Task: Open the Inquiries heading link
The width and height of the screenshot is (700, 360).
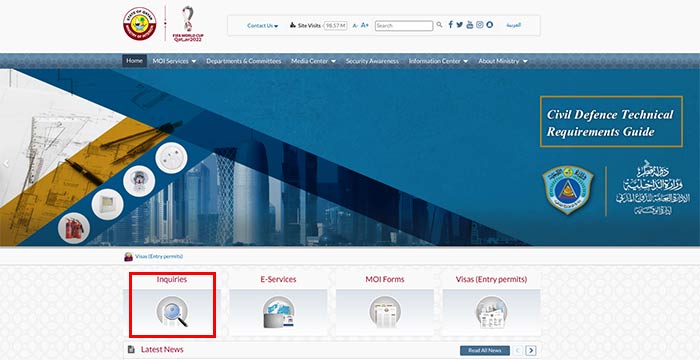Action: point(172,280)
